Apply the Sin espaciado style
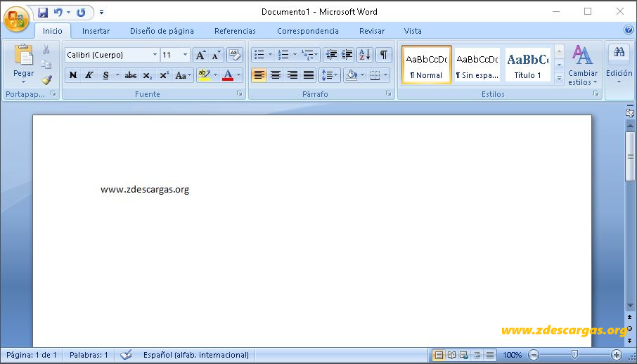The height and width of the screenshot is (364, 637). pos(477,65)
